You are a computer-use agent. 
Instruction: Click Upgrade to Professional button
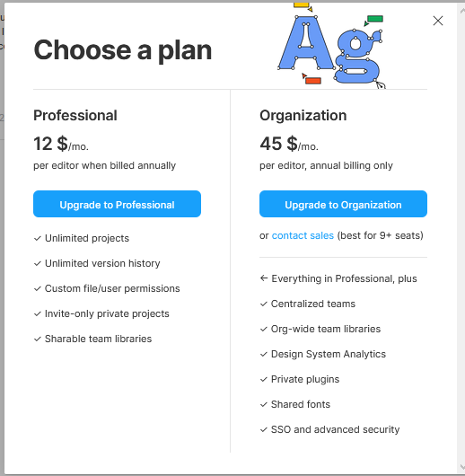click(117, 204)
